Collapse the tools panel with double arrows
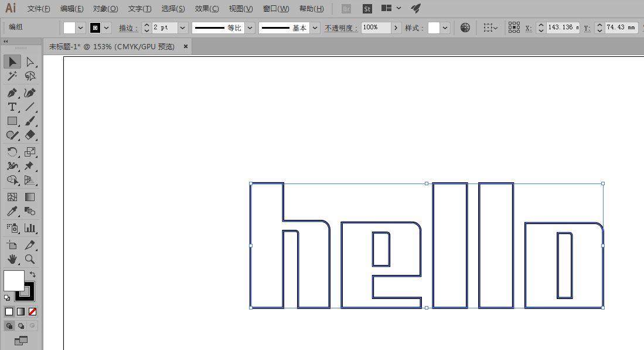The width and height of the screenshot is (644, 350). [x=6, y=42]
